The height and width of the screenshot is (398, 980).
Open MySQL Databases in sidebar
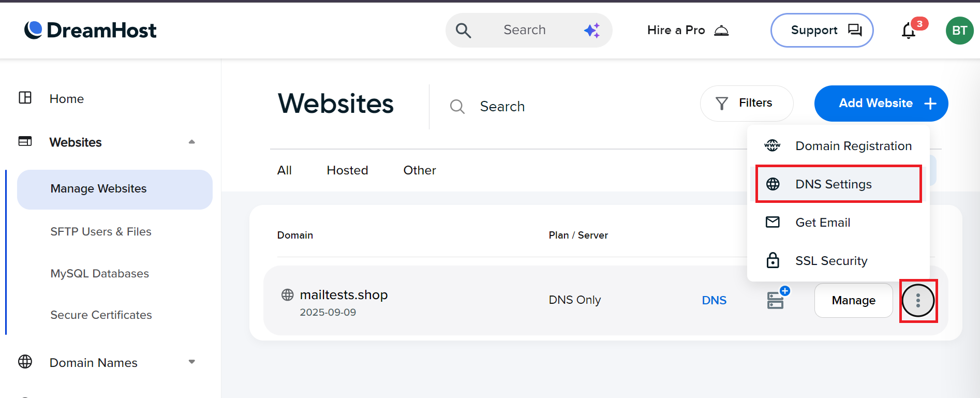click(99, 273)
